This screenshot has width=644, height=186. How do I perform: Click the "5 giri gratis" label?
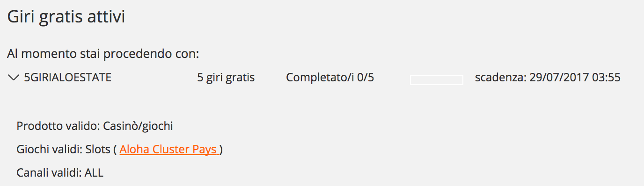click(x=226, y=78)
